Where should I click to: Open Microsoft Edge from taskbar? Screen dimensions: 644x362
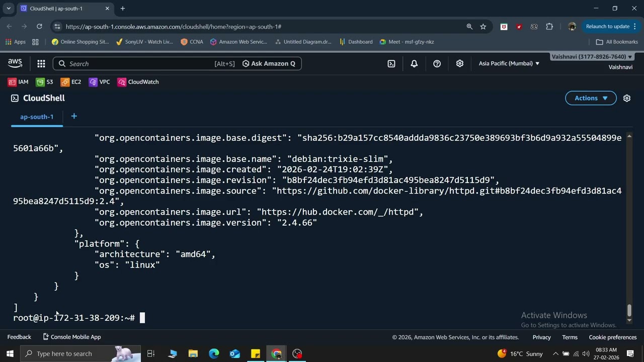point(214,353)
